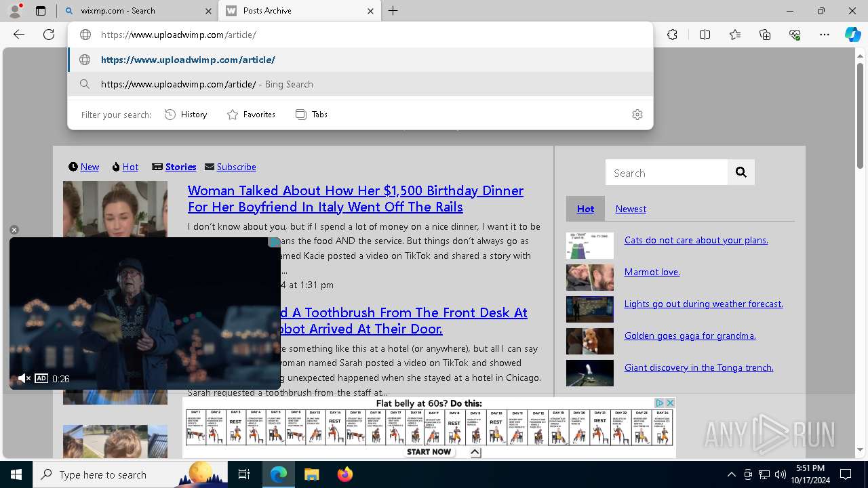
Task: Open address bar search settings gear
Action: (637, 115)
